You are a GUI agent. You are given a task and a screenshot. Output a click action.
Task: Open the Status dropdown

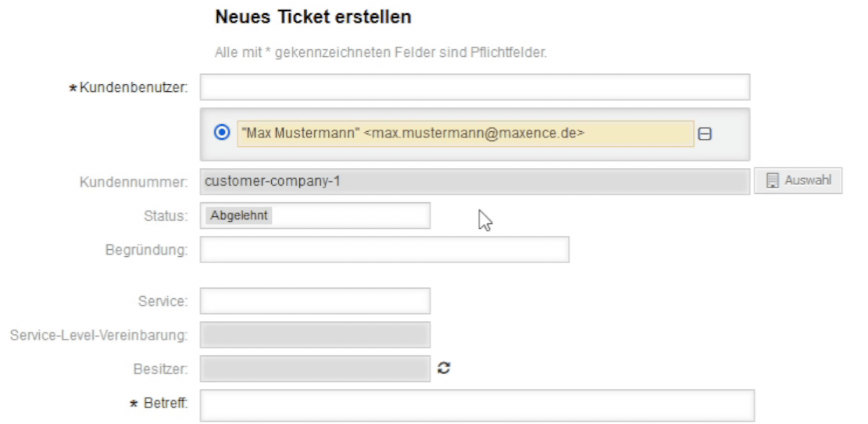click(315, 216)
